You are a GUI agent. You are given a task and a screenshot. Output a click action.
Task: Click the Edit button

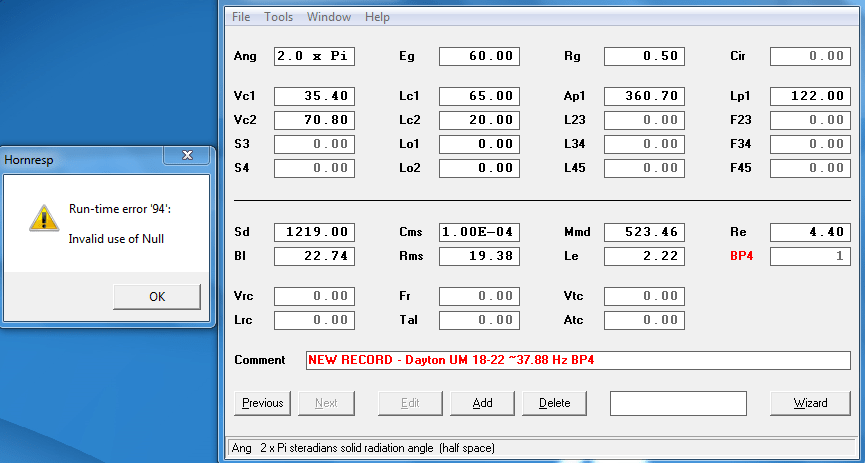coord(410,403)
